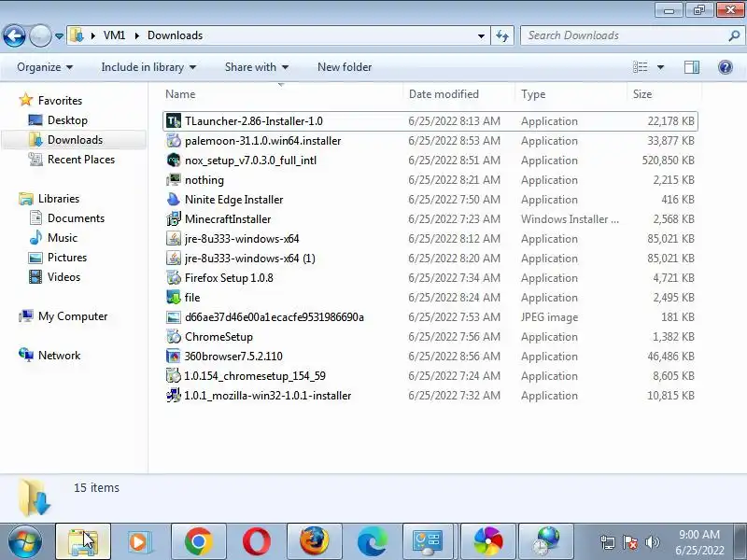Click the 1.0.1_mozilla-win32 installer icon
The height and width of the screenshot is (560, 747).
click(174, 395)
